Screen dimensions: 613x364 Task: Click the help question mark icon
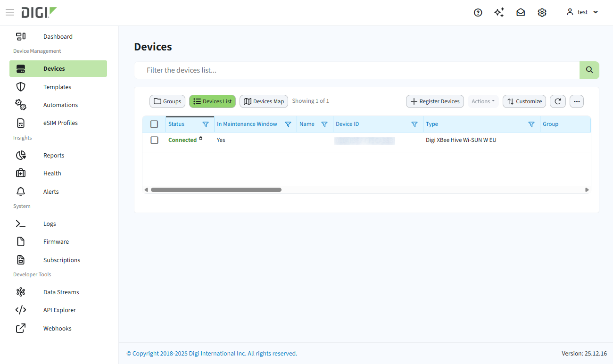click(478, 12)
